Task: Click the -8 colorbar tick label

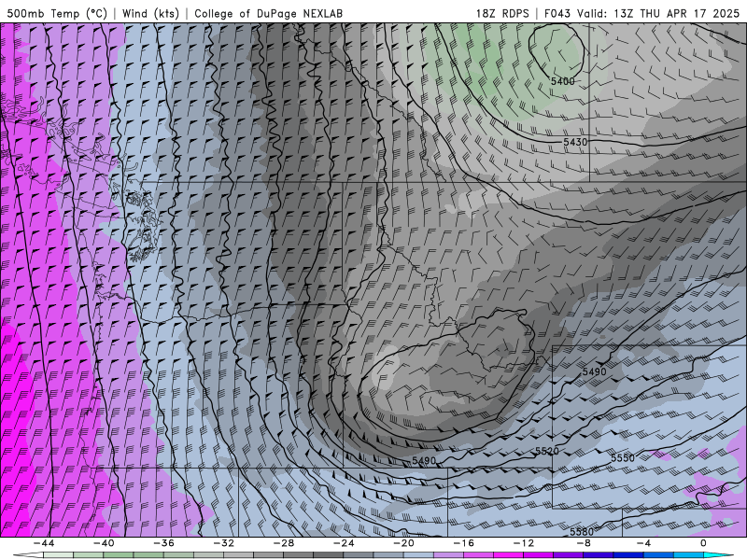Action: click(584, 543)
